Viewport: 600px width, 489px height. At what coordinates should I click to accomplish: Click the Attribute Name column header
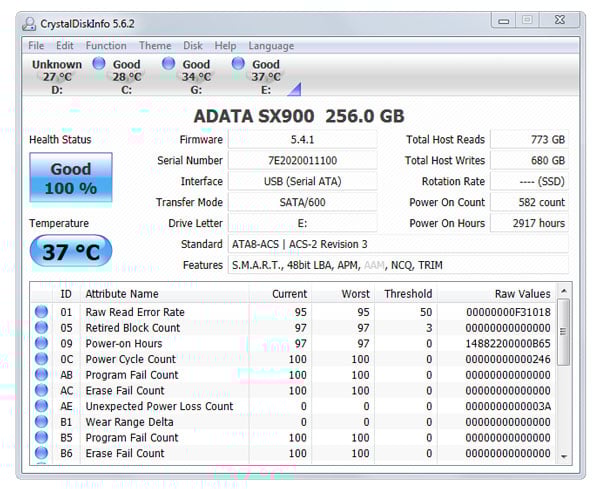165,293
